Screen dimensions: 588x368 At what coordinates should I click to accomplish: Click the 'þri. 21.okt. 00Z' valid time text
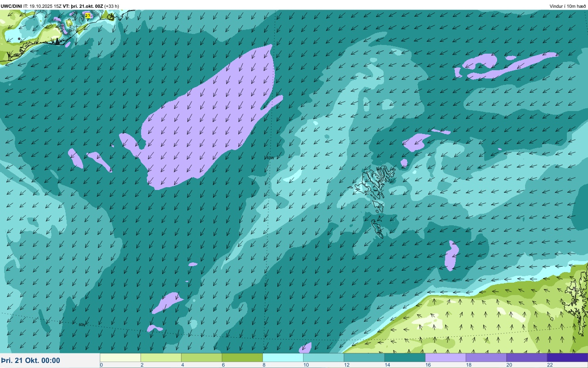(87, 6)
